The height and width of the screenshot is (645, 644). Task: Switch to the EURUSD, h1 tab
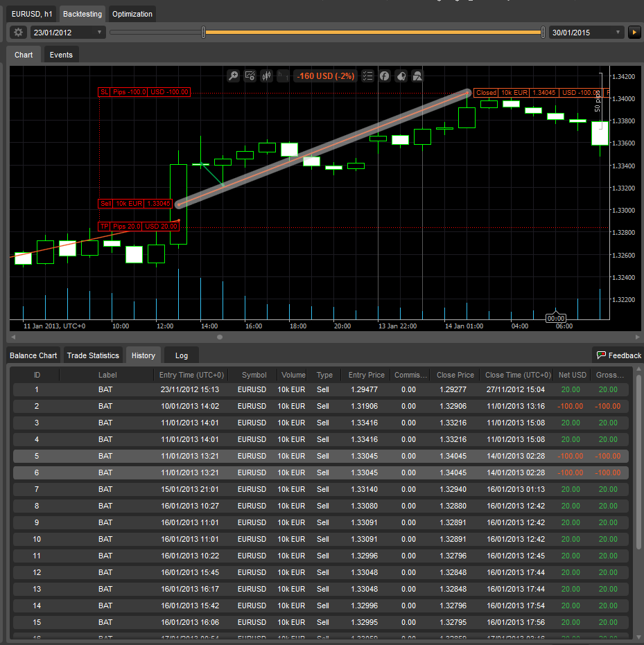pyautogui.click(x=32, y=14)
